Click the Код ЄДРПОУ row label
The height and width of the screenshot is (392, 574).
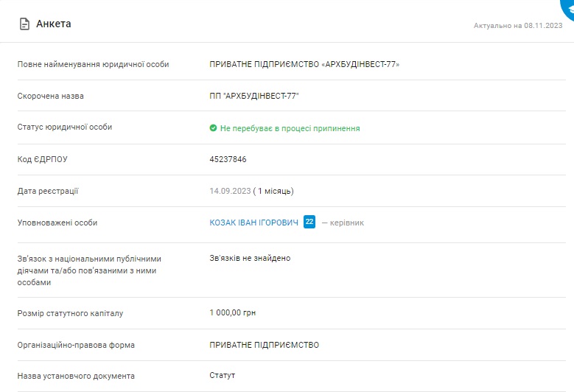coord(42,159)
